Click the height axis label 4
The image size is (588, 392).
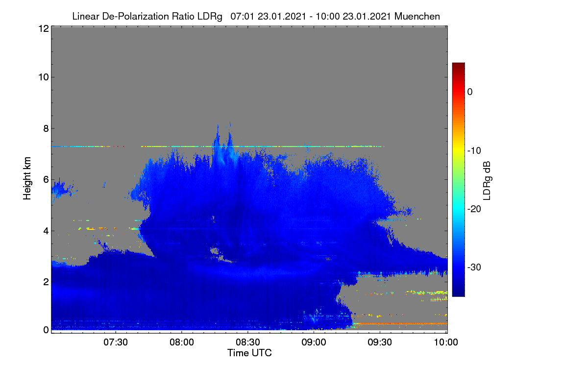pyautogui.click(x=46, y=230)
